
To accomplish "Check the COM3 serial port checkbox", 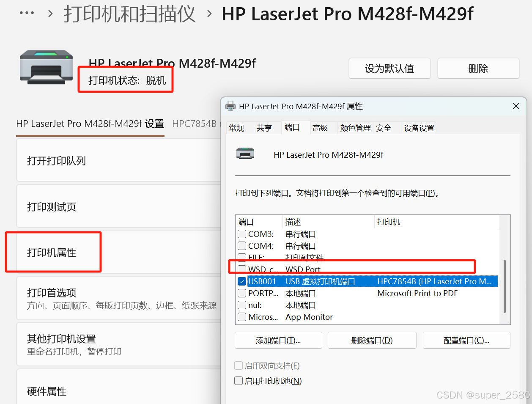I will 242,234.
